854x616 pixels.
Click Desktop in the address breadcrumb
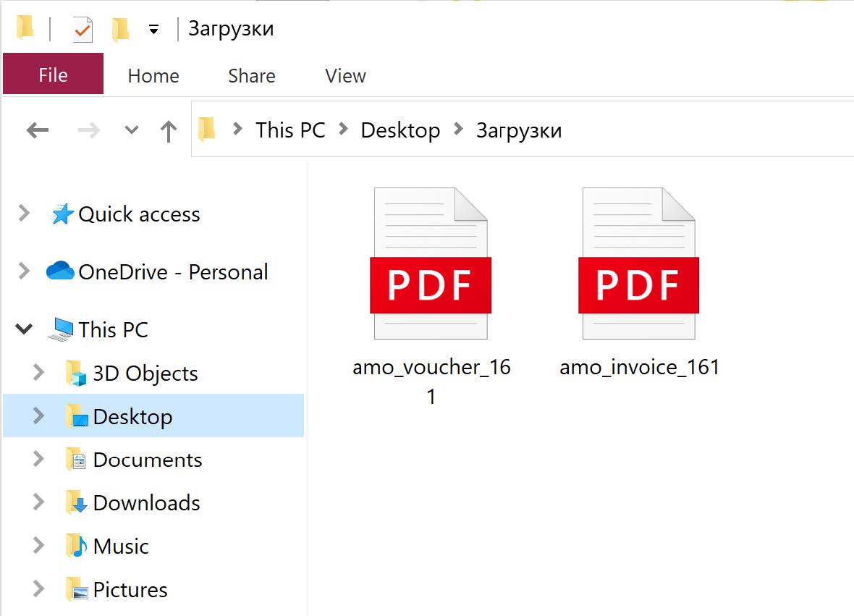(x=400, y=130)
